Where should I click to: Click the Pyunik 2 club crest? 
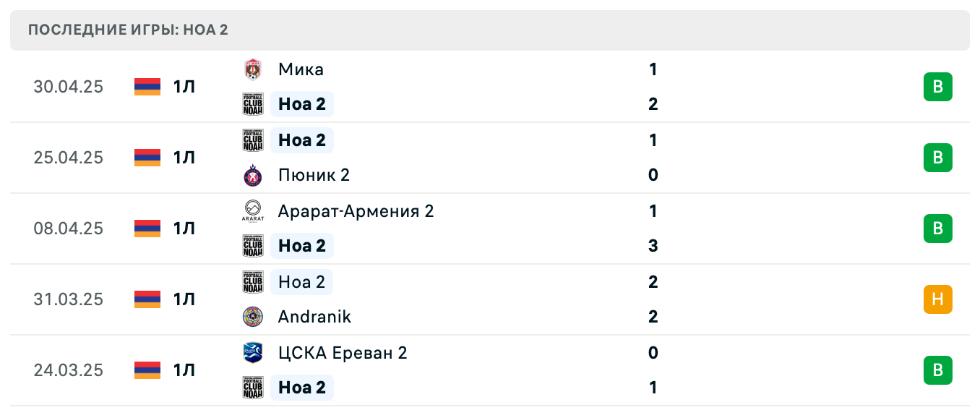click(252, 175)
